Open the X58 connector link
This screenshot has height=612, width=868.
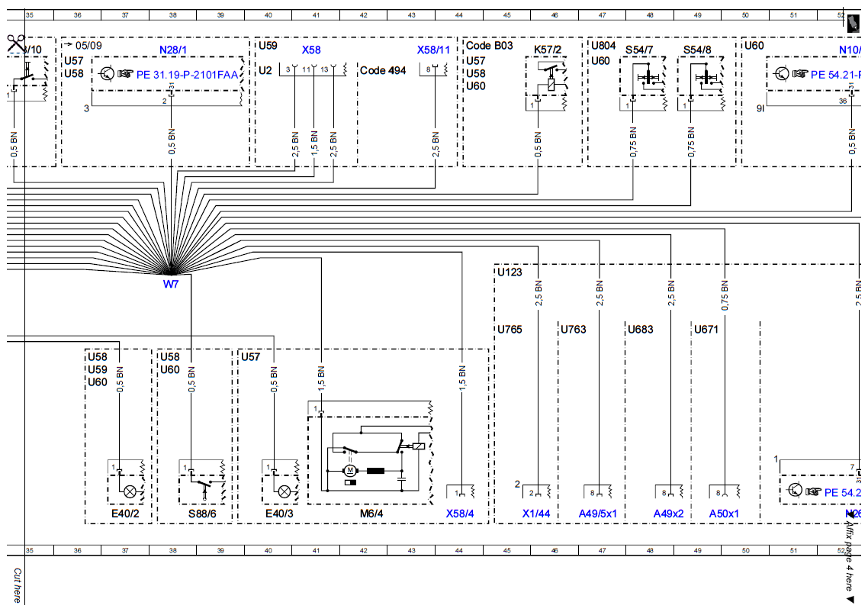(x=311, y=50)
